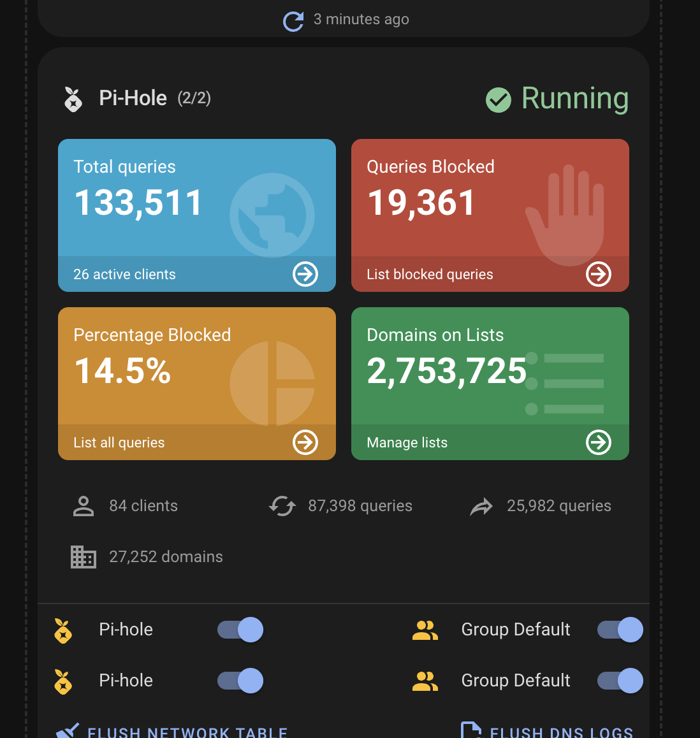Image resolution: width=700 pixels, height=738 pixels.
Task: Open Manage lists via its arrow button
Action: (598, 442)
